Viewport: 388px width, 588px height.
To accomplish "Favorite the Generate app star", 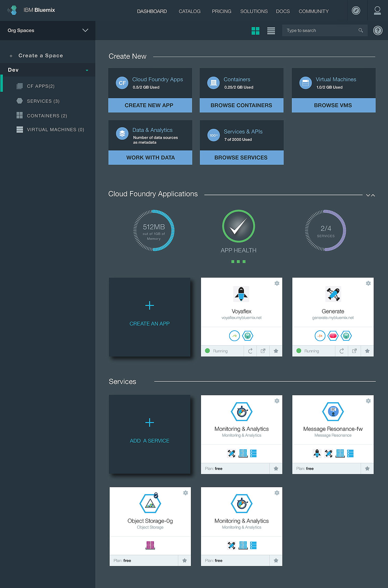I will pos(367,351).
